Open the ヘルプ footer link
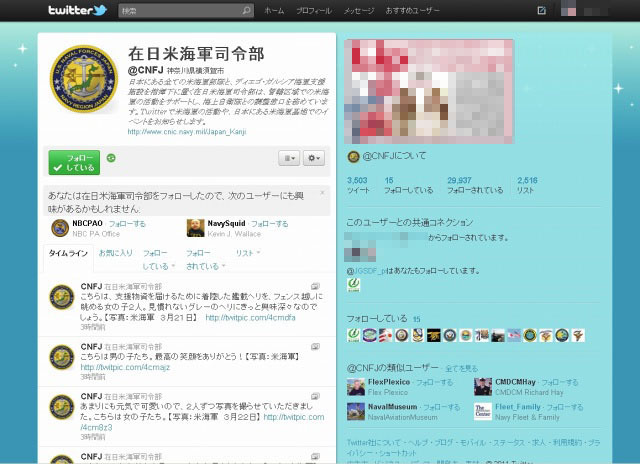This screenshot has height=464, width=640. 418,442
